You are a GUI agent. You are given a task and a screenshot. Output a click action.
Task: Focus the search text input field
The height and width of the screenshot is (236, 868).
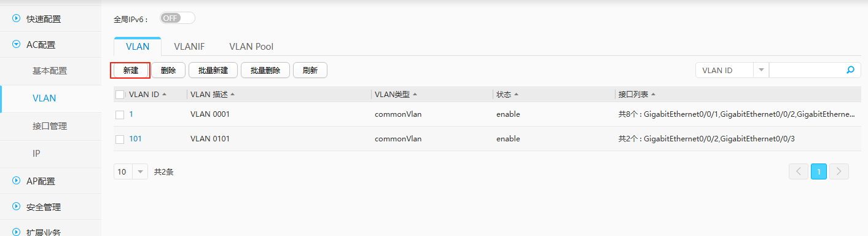tap(806, 70)
